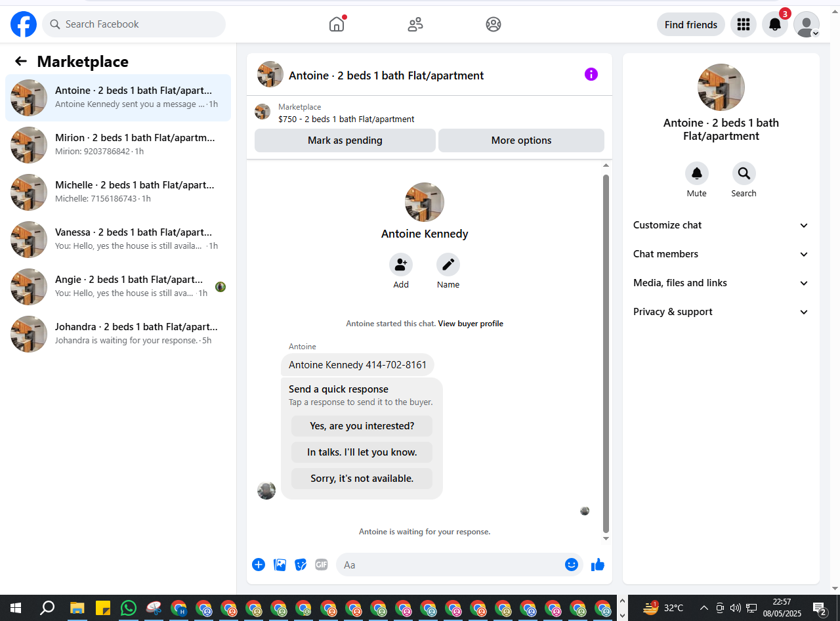Search in conversation via magnifier icon
The height and width of the screenshot is (621, 840).
pos(744,173)
